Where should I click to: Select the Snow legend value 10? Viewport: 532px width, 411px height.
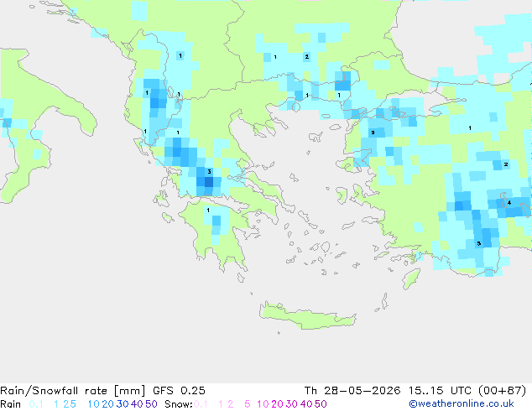pos(263,404)
